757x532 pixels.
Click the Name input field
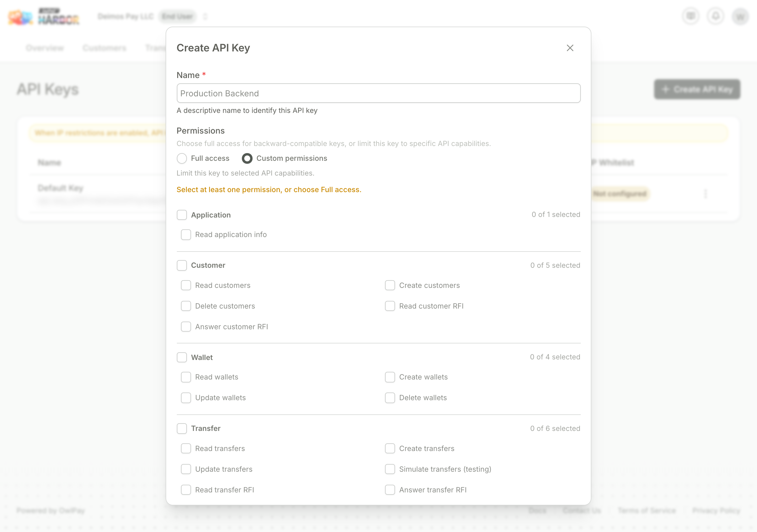pyautogui.click(x=378, y=93)
